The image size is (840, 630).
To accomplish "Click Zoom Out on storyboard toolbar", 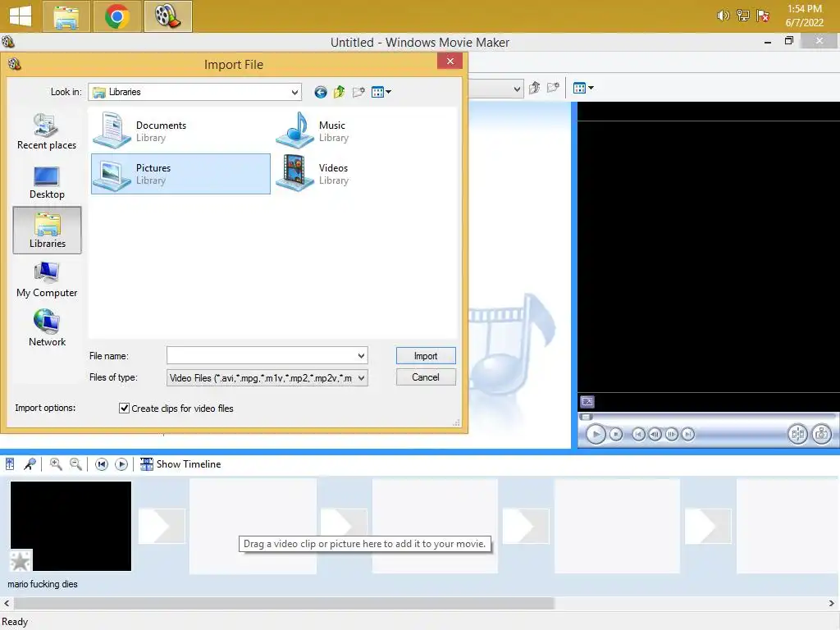I will [75, 464].
